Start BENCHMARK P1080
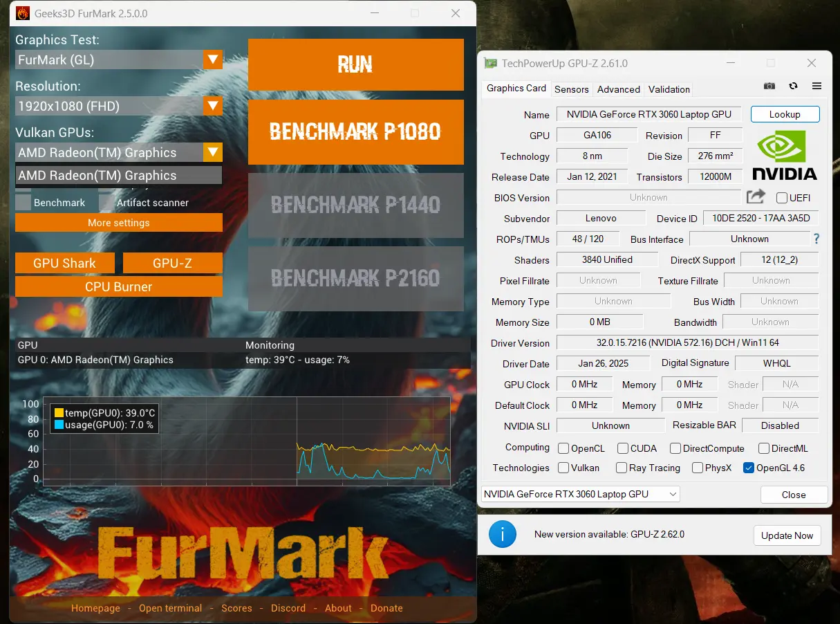840x624 pixels. (x=355, y=131)
